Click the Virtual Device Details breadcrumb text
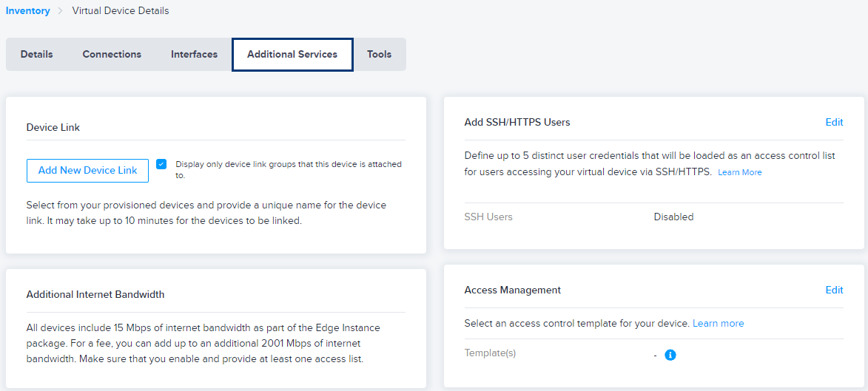Viewport: 868px width, 391px height. tap(121, 10)
